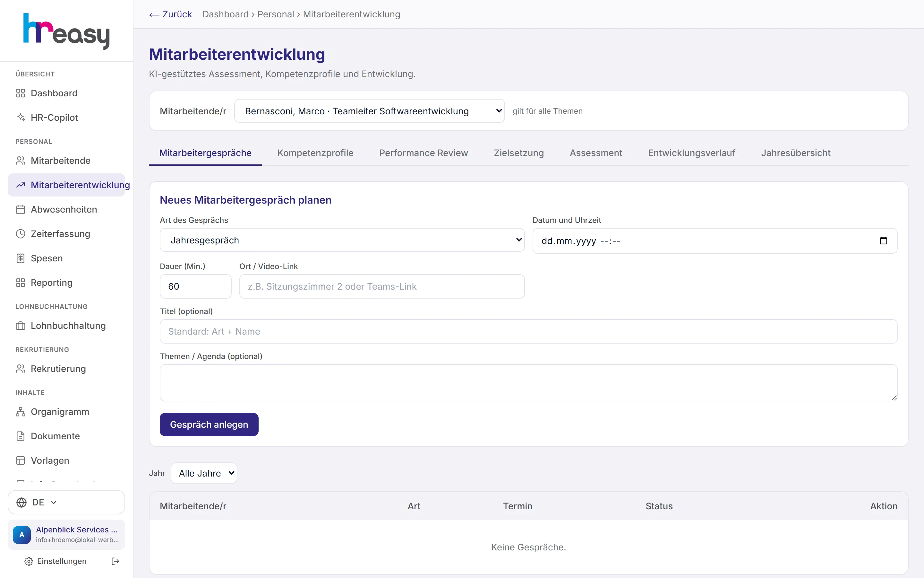Open the Mitarbeitende/r employee dropdown
The width and height of the screenshot is (924, 578).
coord(369,111)
